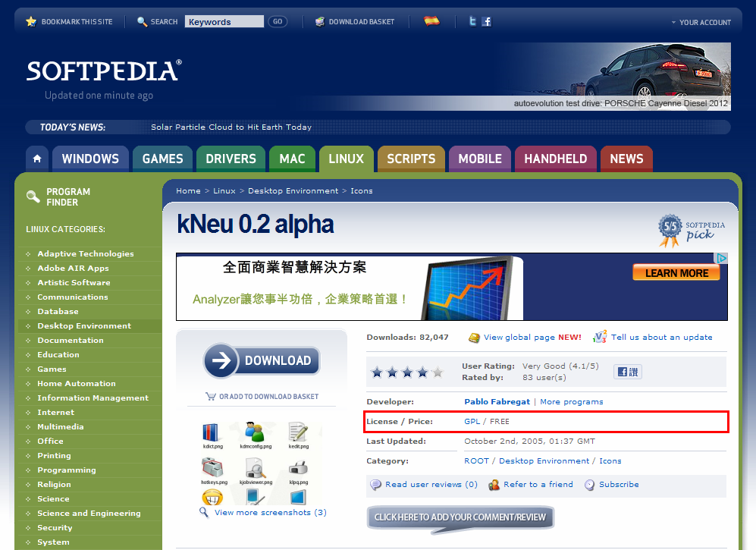Open the Twitter icon in the top bar
This screenshot has height=550, width=756.
473,21
